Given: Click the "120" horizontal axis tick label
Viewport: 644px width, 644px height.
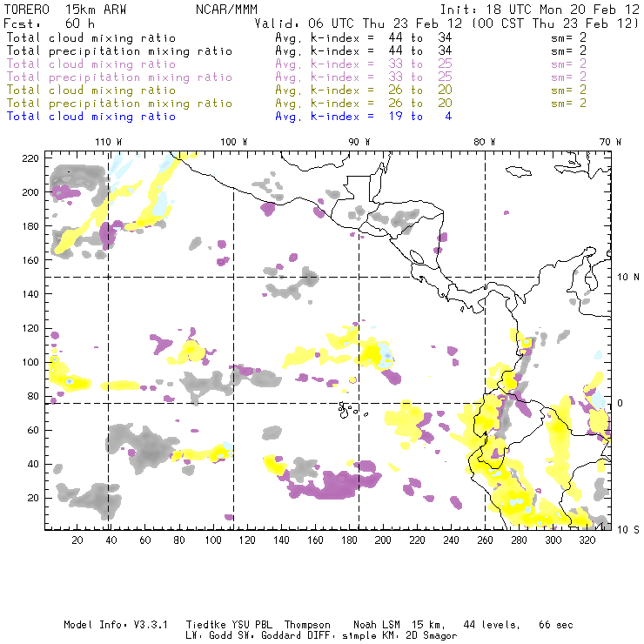Looking at the screenshot, I should coord(247,540).
